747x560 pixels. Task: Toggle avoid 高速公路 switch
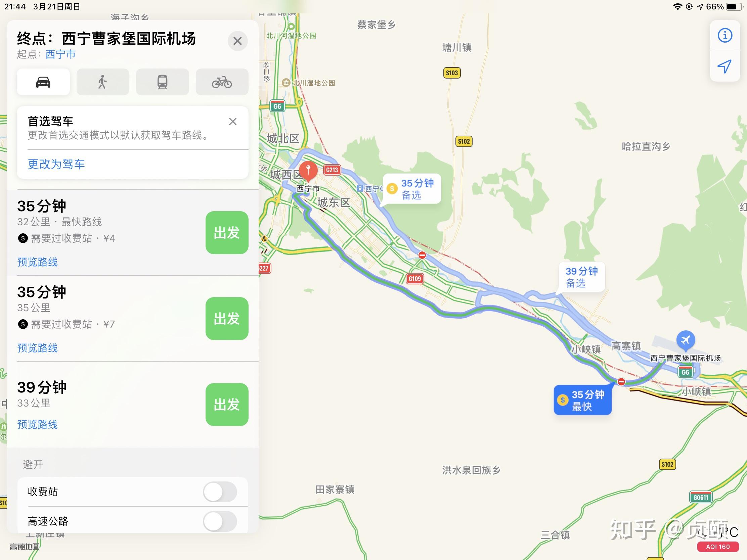(220, 521)
